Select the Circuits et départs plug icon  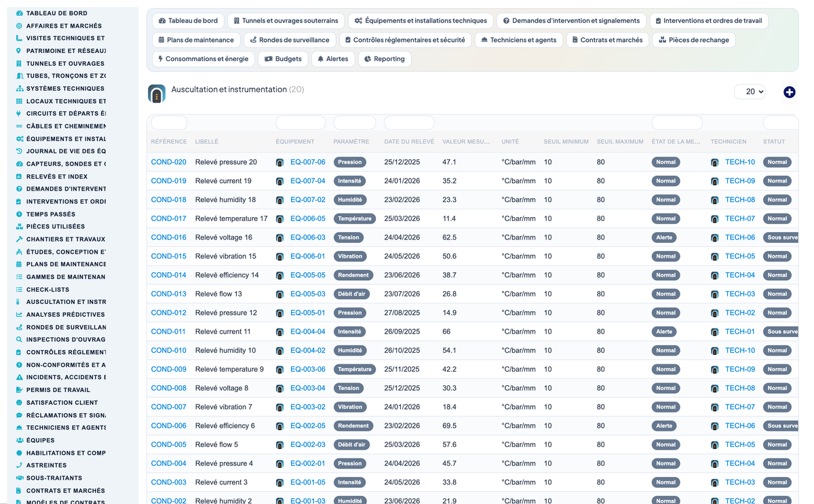pyautogui.click(x=19, y=113)
